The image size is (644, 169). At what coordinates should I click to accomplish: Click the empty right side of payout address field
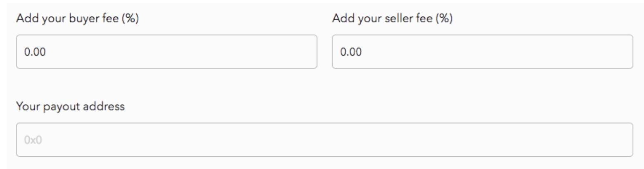coord(578,140)
